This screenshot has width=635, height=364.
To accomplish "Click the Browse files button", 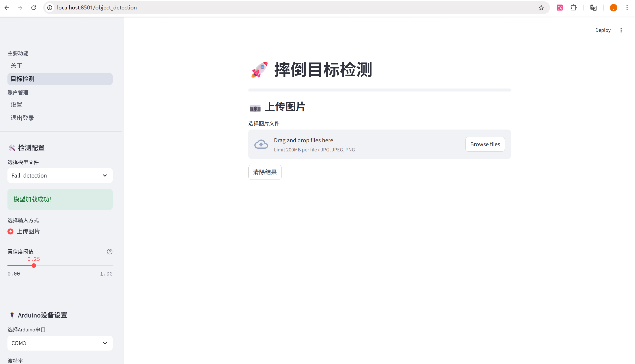I will tap(485, 144).
